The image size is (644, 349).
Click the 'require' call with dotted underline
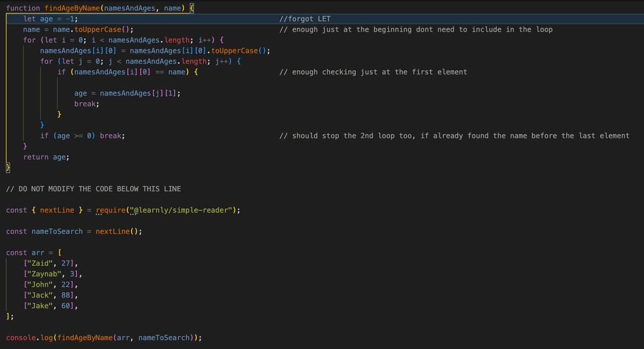tap(110, 210)
